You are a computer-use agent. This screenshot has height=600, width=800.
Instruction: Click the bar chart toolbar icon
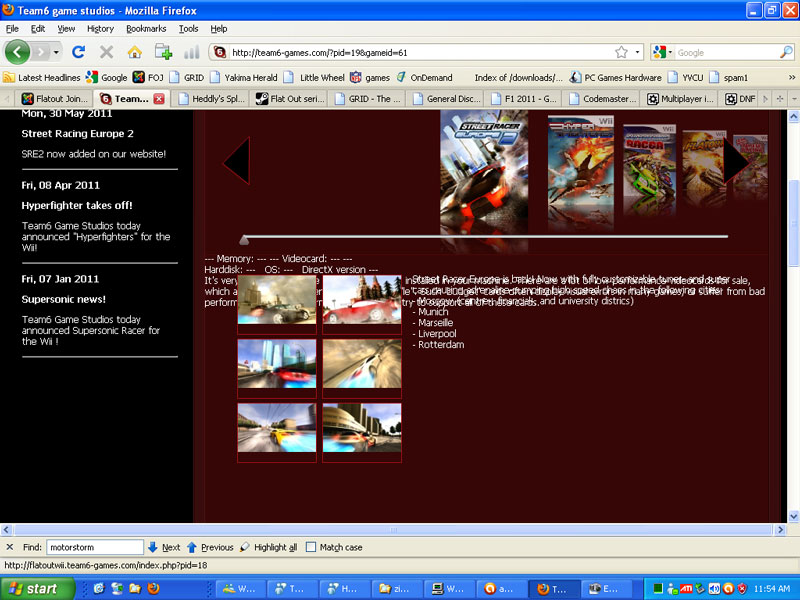tap(191, 52)
